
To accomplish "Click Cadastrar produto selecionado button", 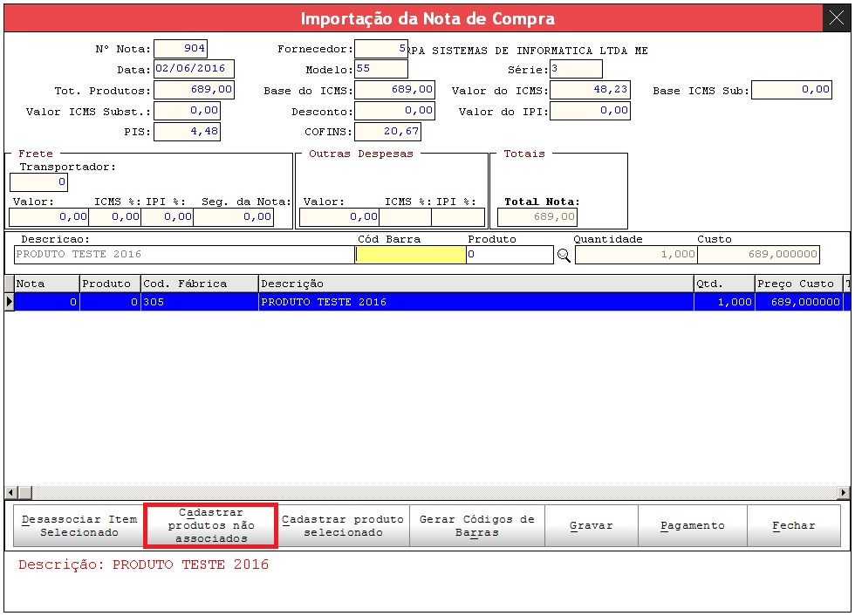I will coord(343,525).
